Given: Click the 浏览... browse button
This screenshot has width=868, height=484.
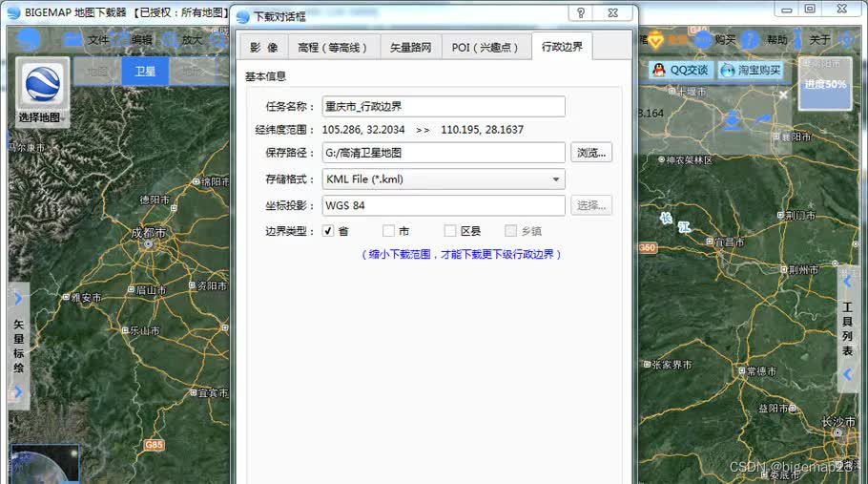Looking at the screenshot, I should (x=591, y=153).
